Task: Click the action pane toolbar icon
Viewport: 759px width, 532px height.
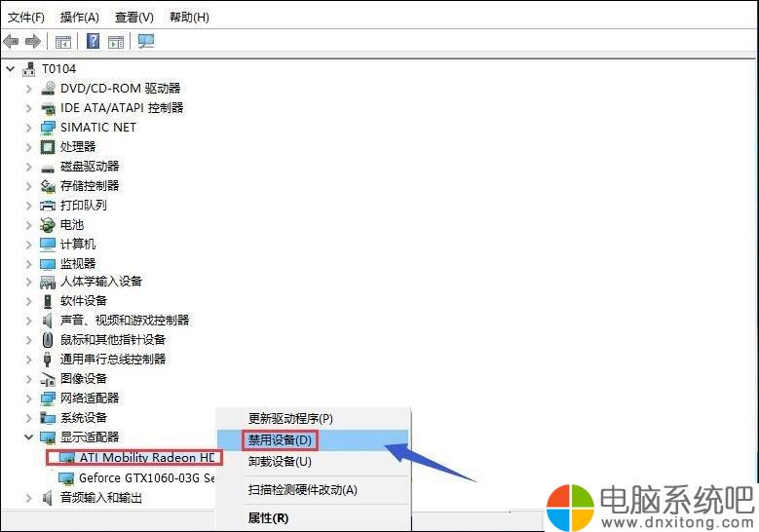Action: coord(116,42)
